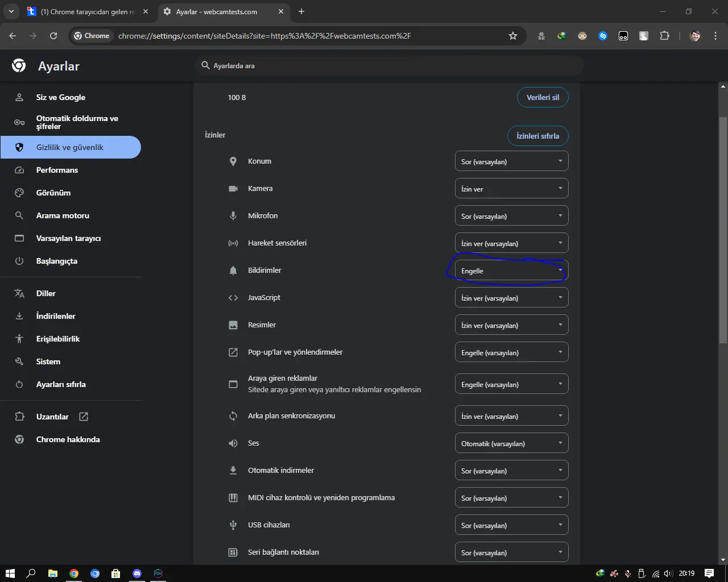
Task: Open Arama motoru settings section
Action: (x=71, y=215)
